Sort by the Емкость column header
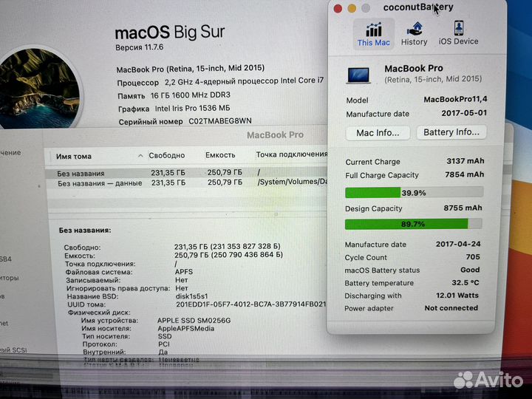The height and width of the screenshot is (399, 532). pyautogui.click(x=220, y=155)
